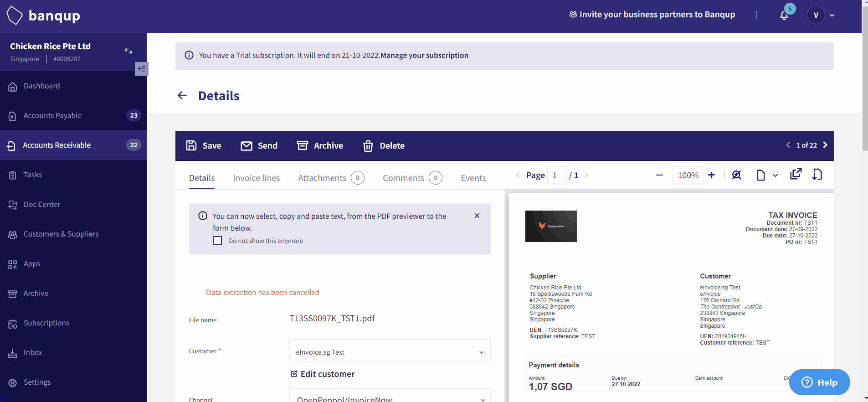Open Accounts Receivable in the sidebar

coord(73,145)
